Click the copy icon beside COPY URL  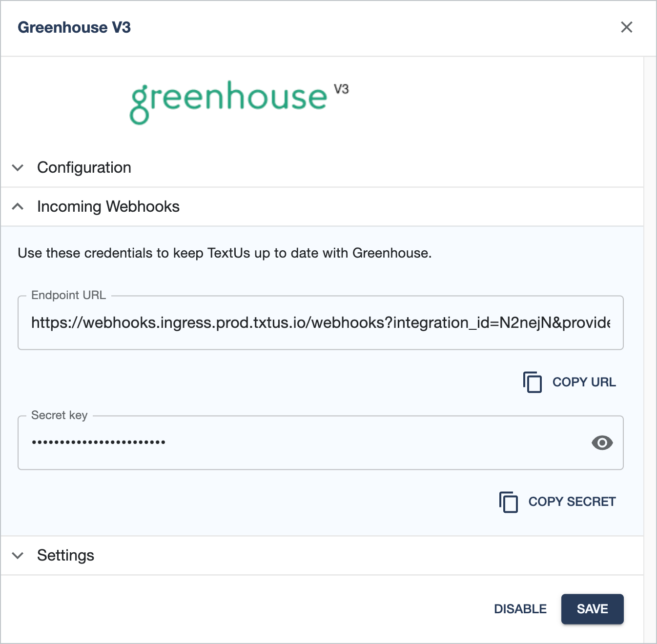coord(533,382)
